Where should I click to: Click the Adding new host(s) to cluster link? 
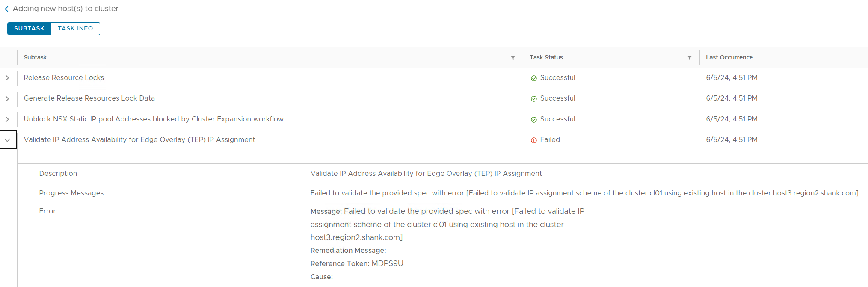pyautogui.click(x=65, y=9)
